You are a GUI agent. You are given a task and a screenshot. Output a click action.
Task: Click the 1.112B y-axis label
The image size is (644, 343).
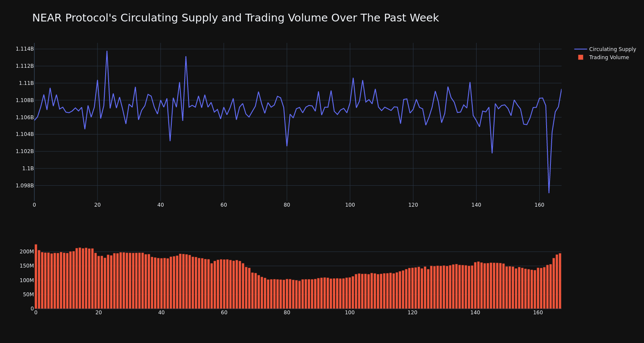24,66
